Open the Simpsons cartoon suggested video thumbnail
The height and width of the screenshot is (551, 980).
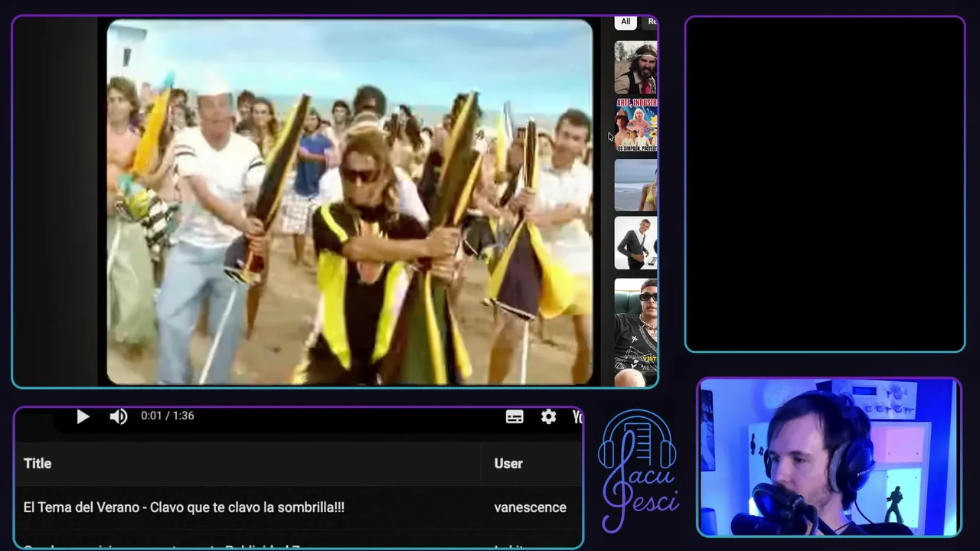point(635,126)
